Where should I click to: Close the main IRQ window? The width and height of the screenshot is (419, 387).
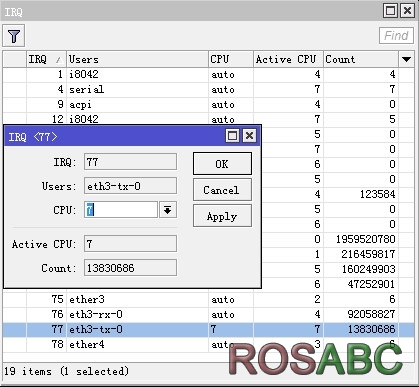[407, 11]
